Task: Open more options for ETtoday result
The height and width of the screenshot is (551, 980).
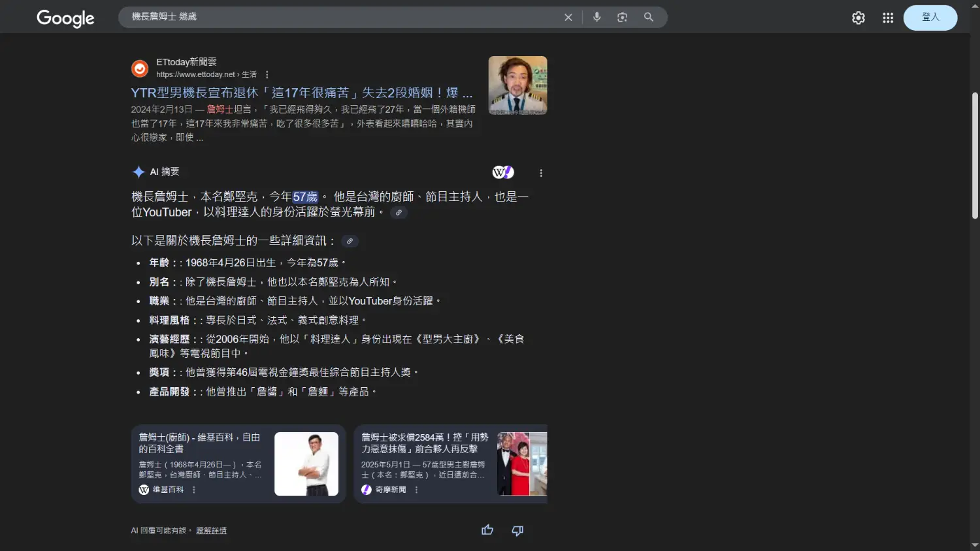Action: pos(267,75)
